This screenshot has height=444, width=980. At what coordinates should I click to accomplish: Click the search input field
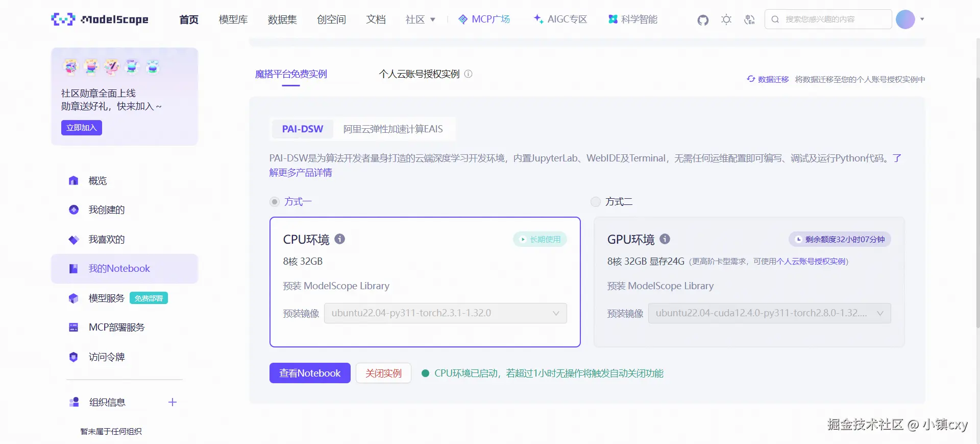828,19
